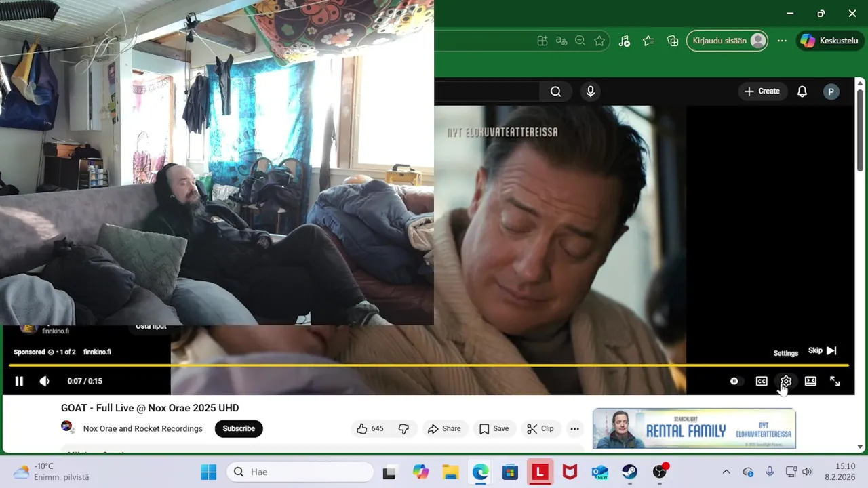Show hidden tray icons chevron
This screenshot has width=868, height=488.
tap(726, 472)
